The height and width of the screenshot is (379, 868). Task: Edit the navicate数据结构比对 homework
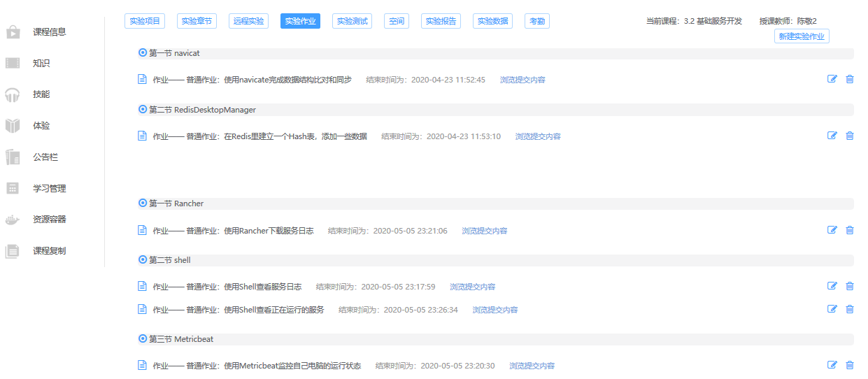pyautogui.click(x=832, y=79)
